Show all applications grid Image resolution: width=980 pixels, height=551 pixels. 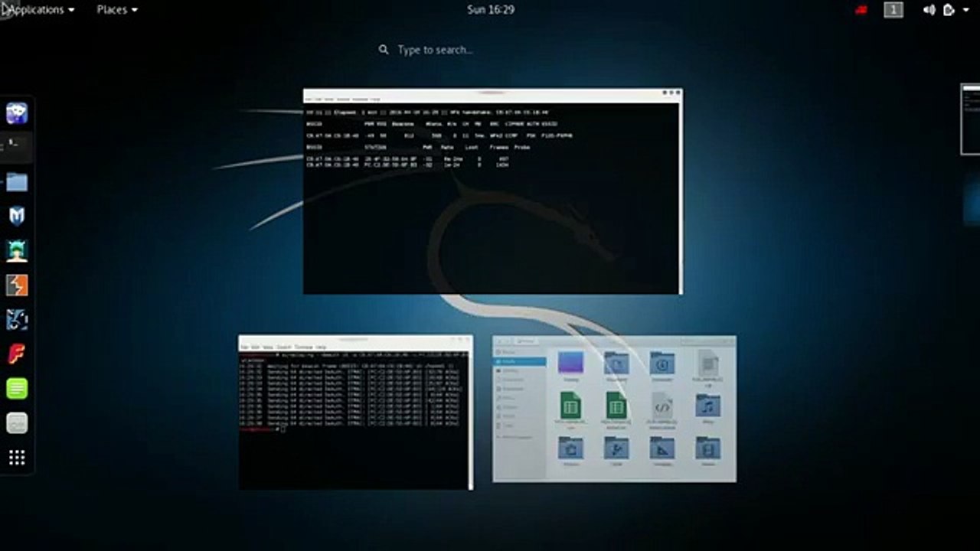point(17,458)
